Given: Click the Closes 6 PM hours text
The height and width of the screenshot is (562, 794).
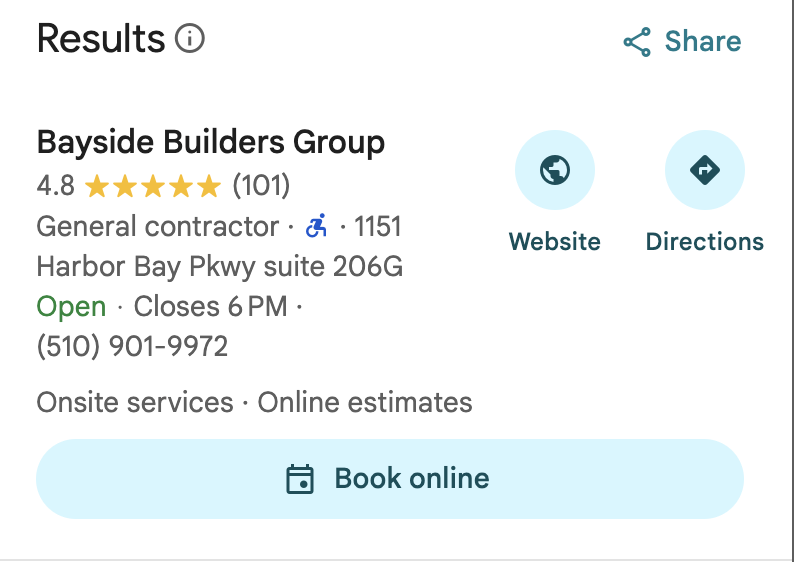Looking at the screenshot, I should pyautogui.click(x=210, y=307).
